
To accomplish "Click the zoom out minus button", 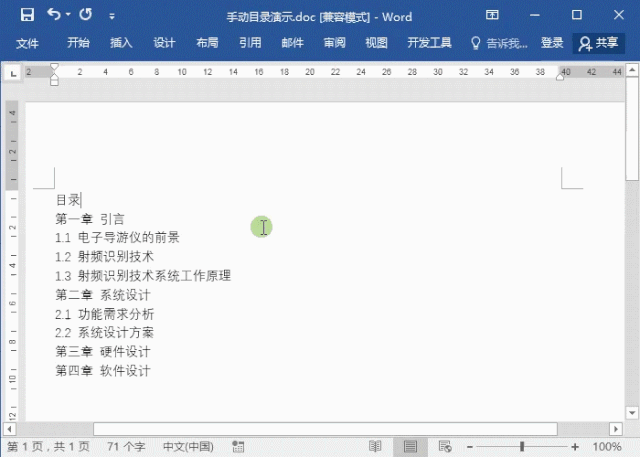I will pos(470,447).
